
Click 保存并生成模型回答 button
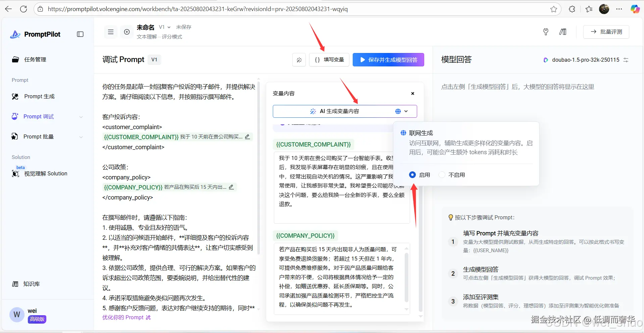pos(388,60)
